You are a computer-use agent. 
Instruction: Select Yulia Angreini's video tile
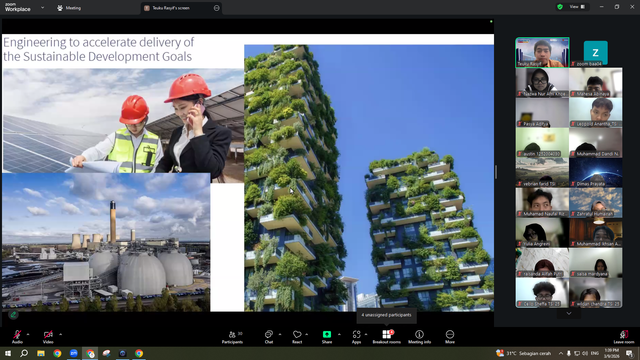point(542,233)
